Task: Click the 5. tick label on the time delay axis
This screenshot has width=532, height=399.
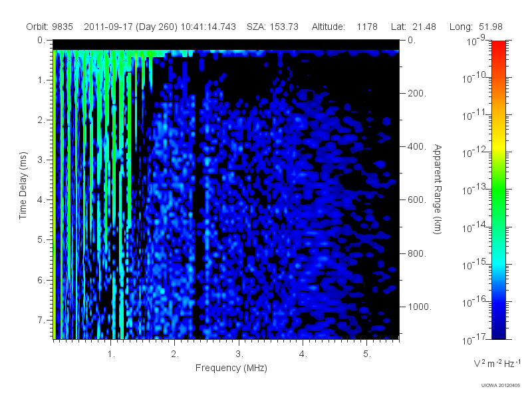Action: 41,239
